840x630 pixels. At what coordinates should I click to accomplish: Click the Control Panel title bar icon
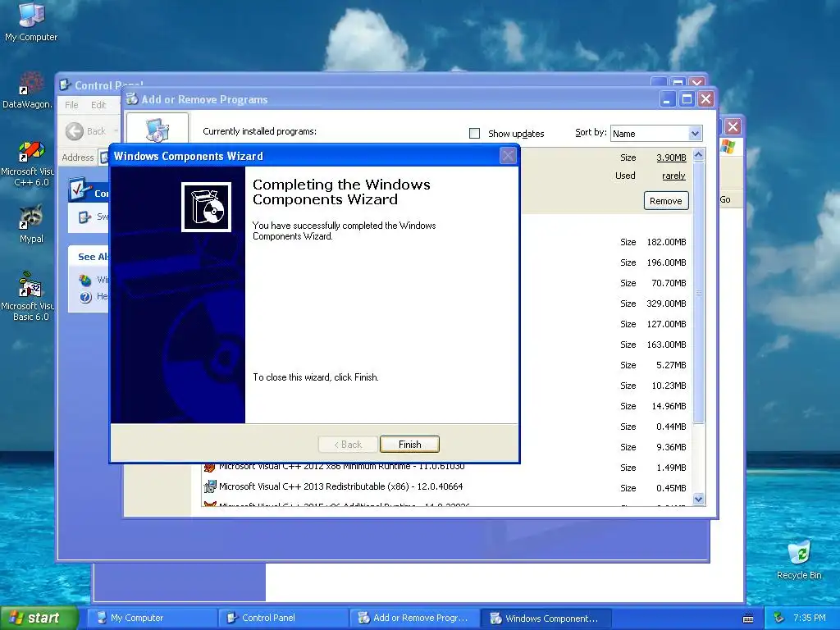[x=66, y=84]
